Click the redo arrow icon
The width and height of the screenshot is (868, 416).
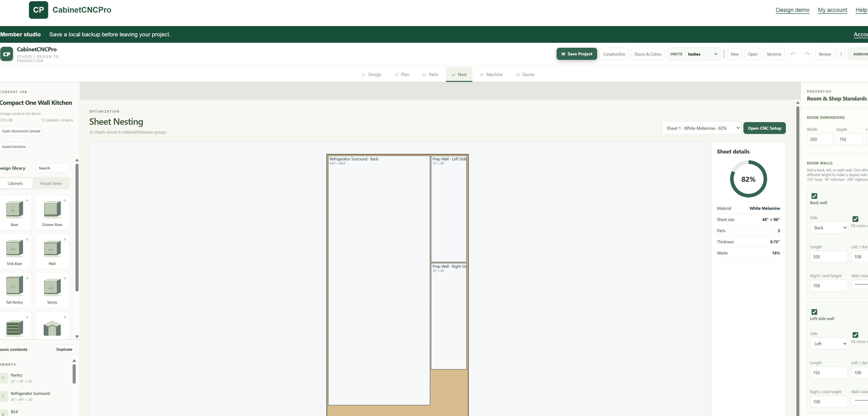pos(807,54)
